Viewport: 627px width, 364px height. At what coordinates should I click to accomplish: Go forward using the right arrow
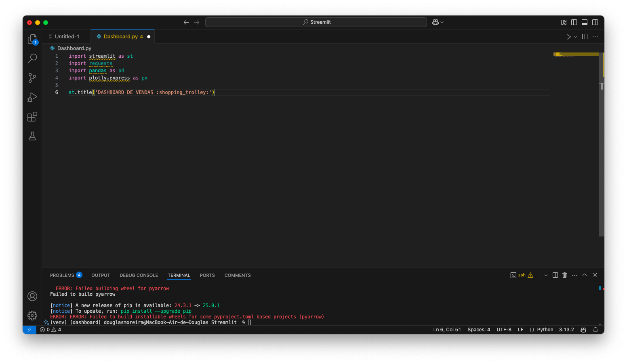point(197,22)
